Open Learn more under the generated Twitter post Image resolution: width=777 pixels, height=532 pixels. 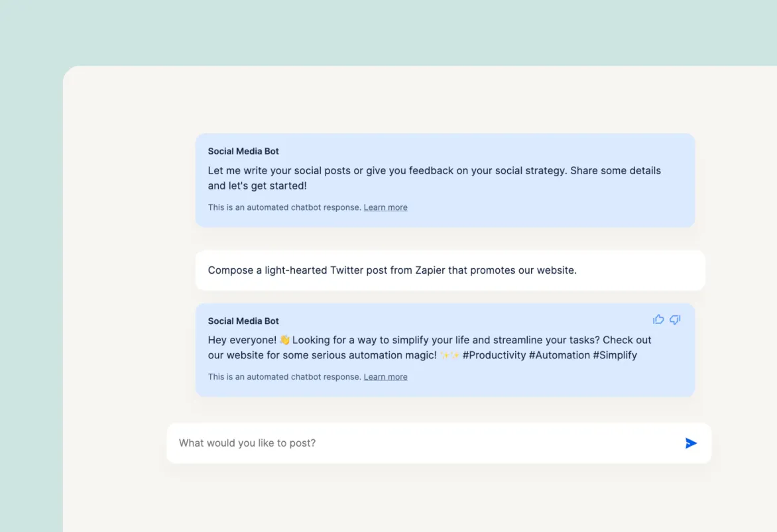385,376
